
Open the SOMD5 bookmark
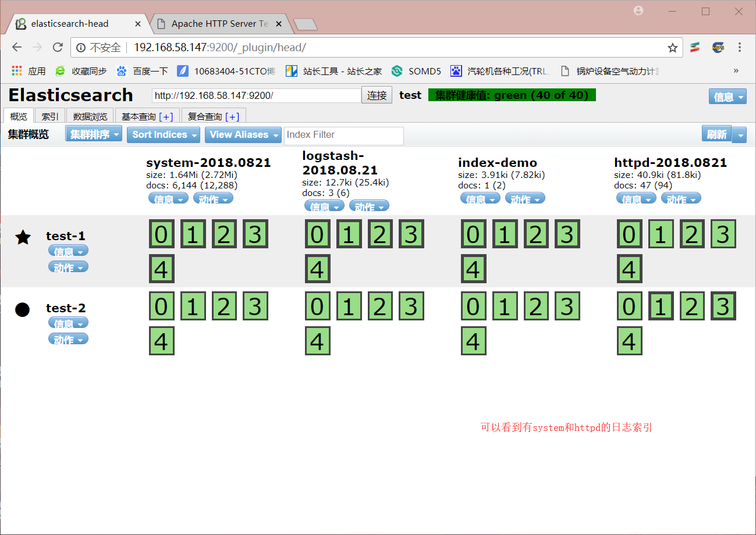[417, 71]
